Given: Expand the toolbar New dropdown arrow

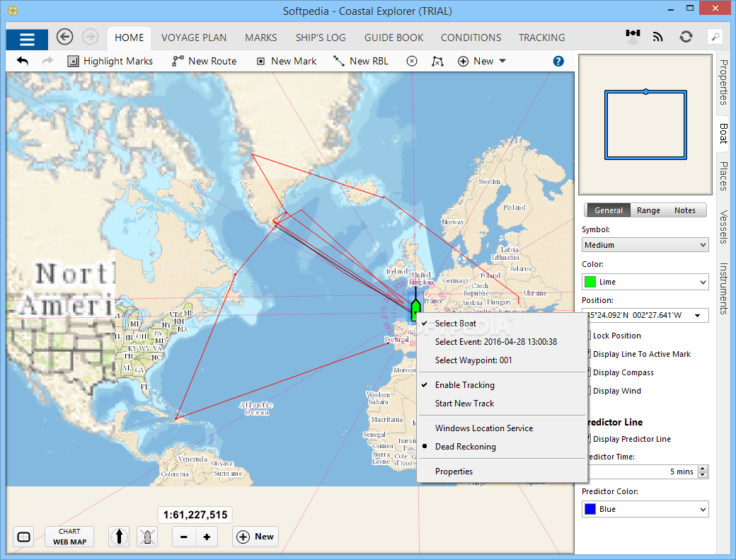Looking at the screenshot, I should (x=502, y=61).
